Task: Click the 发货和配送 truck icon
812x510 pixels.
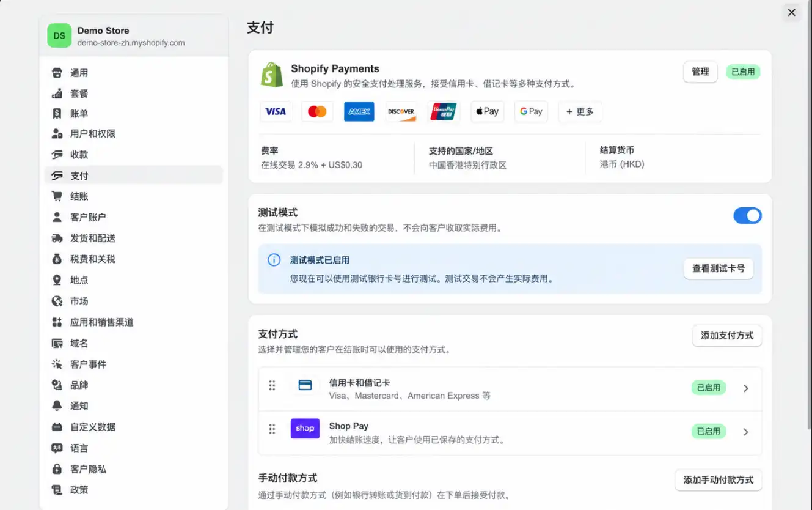Action: [x=57, y=238]
